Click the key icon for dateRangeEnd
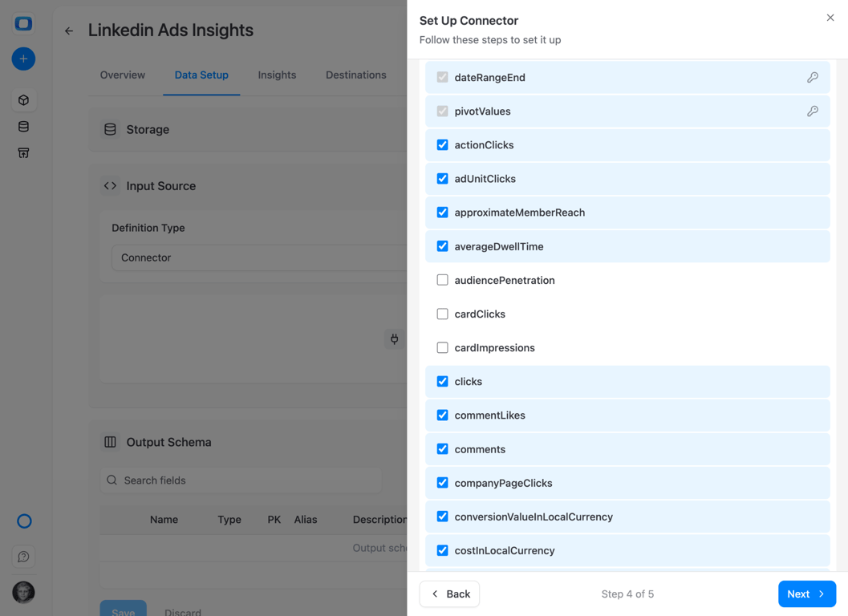 813,77
